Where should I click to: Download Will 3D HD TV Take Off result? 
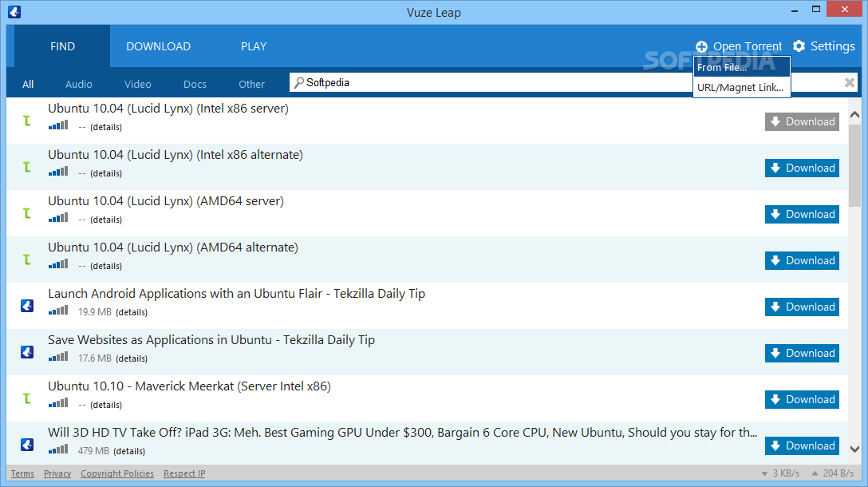[802, 445]
